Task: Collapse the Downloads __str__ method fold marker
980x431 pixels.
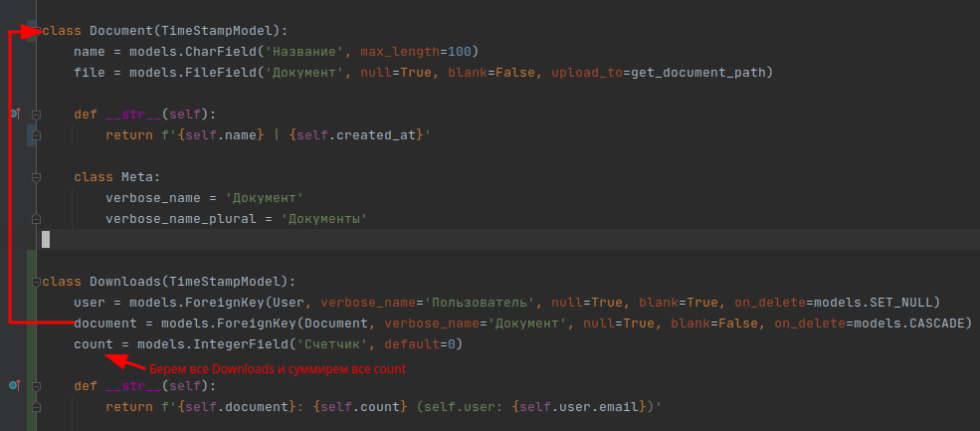Action: point(36,386)
